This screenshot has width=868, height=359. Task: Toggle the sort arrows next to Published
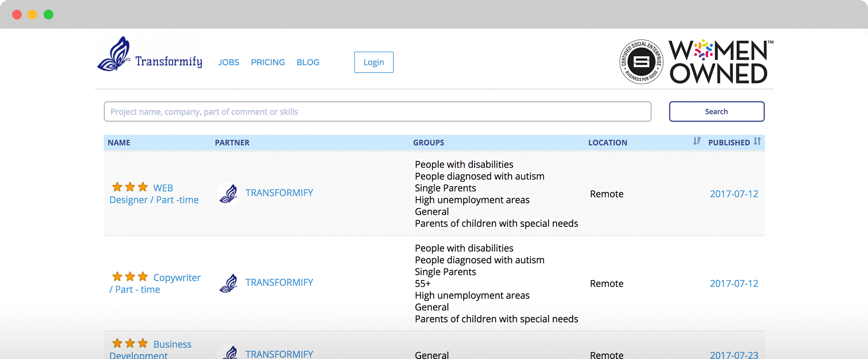(757, 141)
